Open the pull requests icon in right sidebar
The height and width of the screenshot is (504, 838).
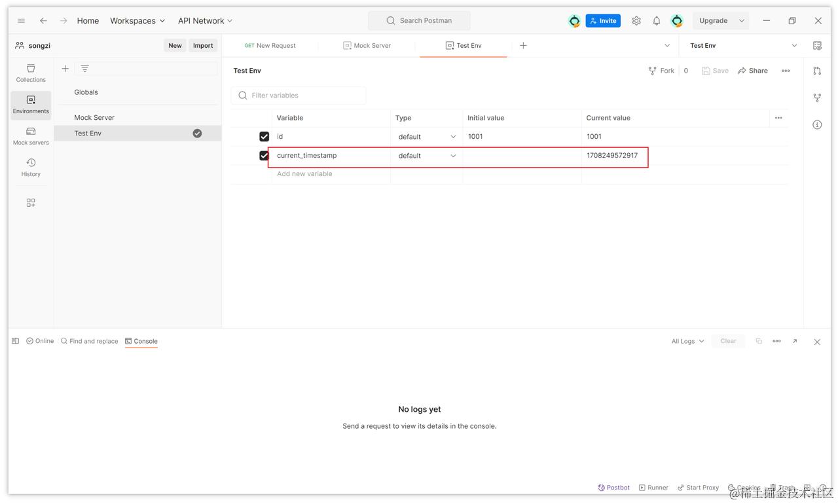point(817,71)
